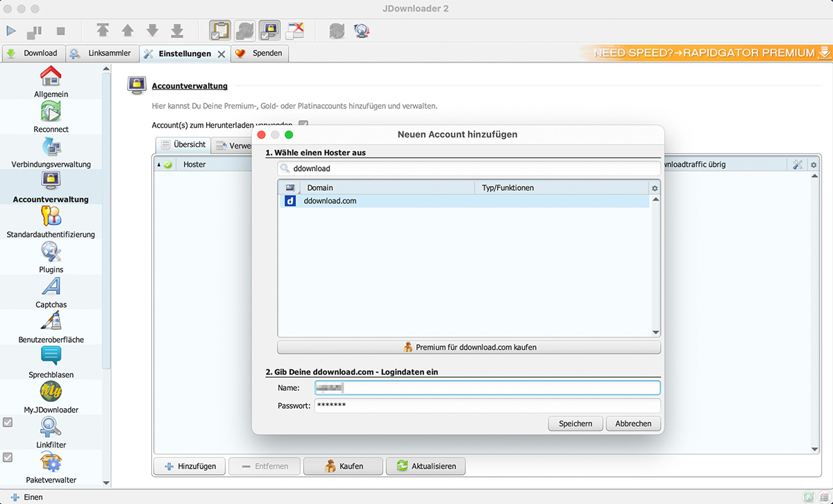
Task: Click the Speichern button
Action: (575, 423)
